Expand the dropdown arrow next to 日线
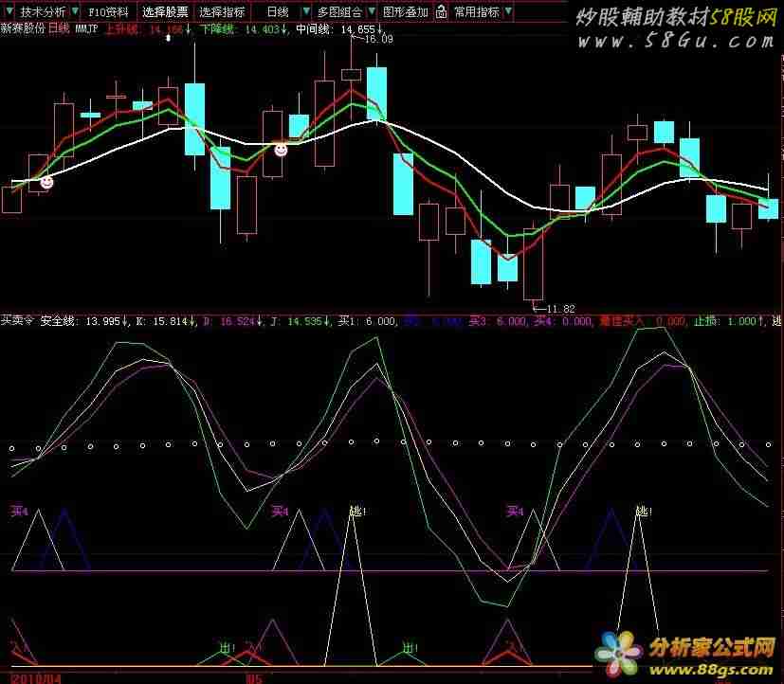Screen dimensions: 784x684 coord(306,11)
